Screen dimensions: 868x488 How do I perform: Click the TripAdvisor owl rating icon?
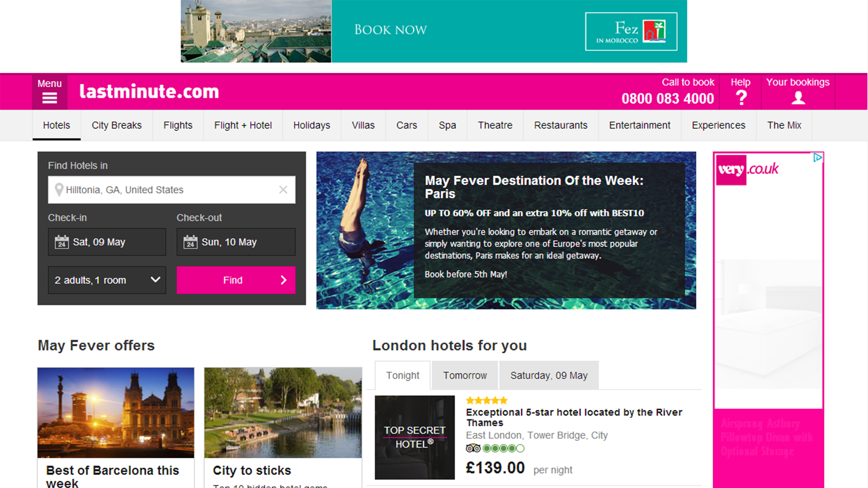tap(473, 448)
